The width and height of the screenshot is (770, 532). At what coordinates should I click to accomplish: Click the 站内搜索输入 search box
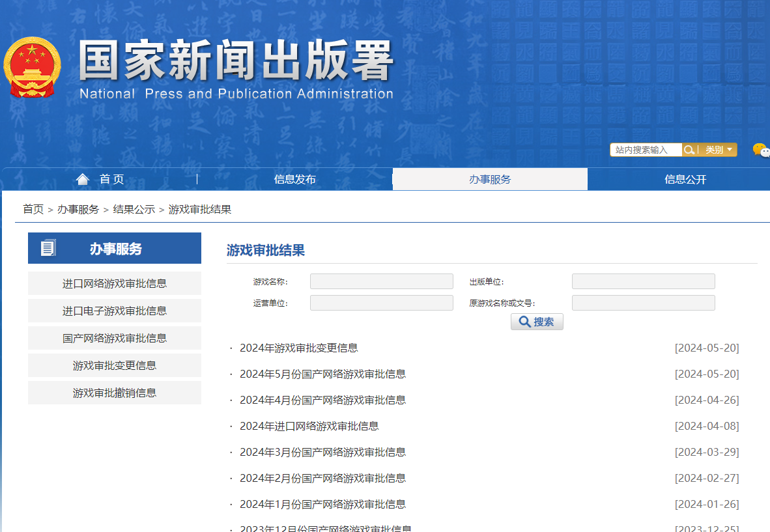[646, 150]
